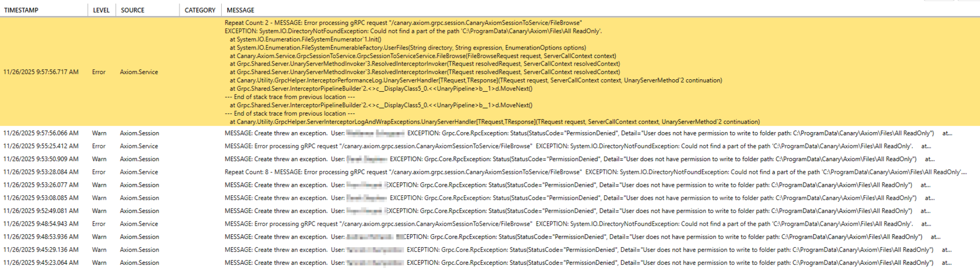Click the MESSAGE column header
This screenshot has height=270, width=980.
[x=240, y=10]
